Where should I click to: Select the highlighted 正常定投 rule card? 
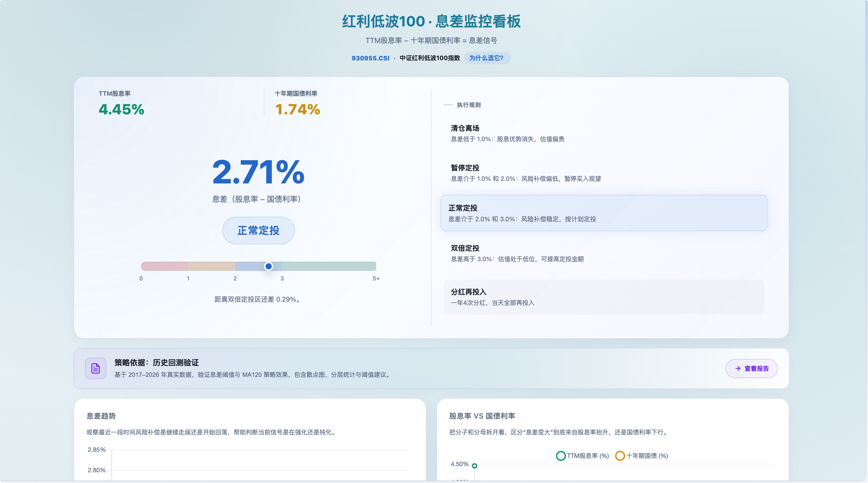click(603, 213)
